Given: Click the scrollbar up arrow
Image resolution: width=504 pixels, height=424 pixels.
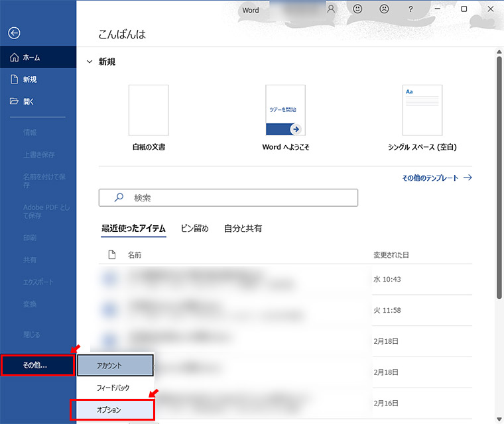Looking at the screenshot, I should click(499, 52).
